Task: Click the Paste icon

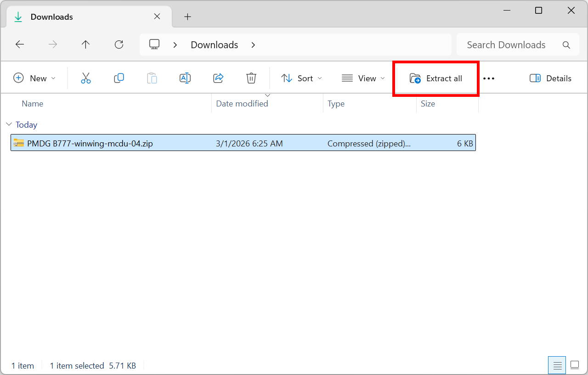Action: coord(152,78)
